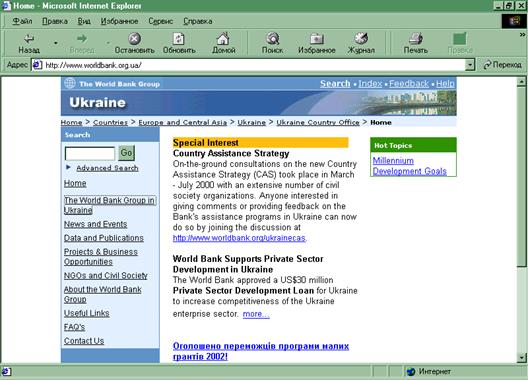Open the Избранное favorites toolbar icon
Screen dimensions: 528x380
point(316,39)
